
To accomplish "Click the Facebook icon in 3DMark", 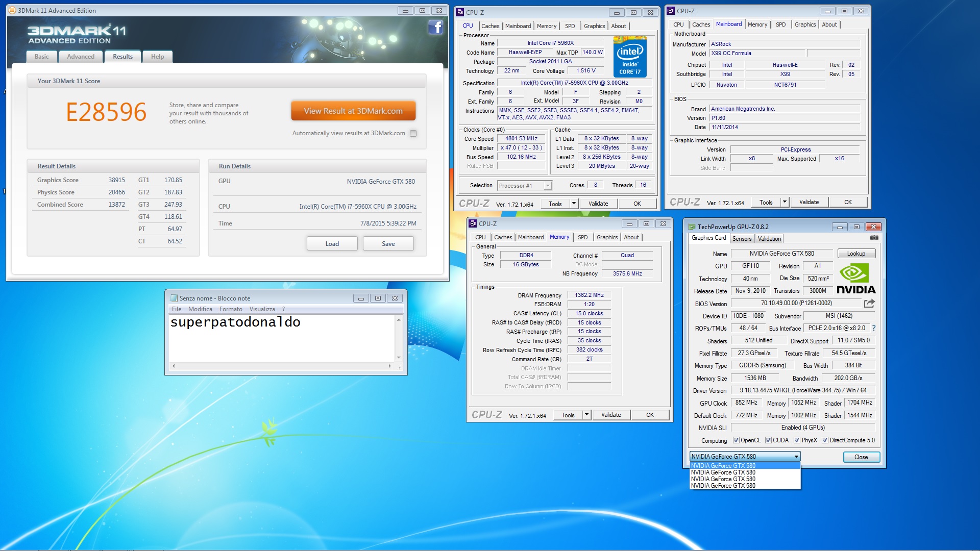I will tap(435, 27).
